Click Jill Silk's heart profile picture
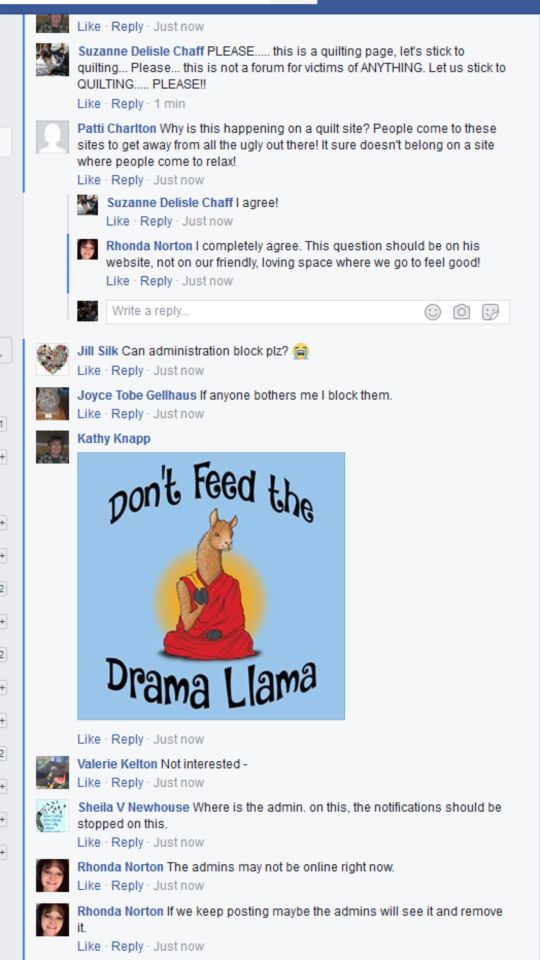 point(52,359)
